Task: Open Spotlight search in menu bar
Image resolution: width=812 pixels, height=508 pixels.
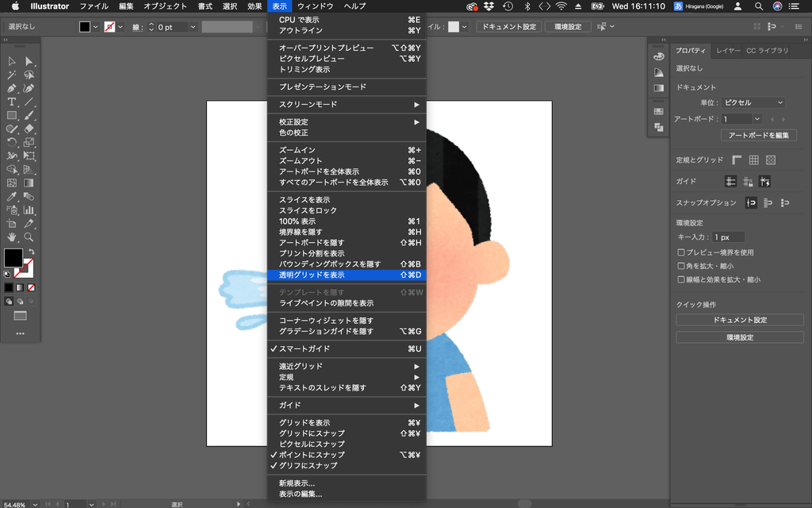Action: [x=759, y=6]
